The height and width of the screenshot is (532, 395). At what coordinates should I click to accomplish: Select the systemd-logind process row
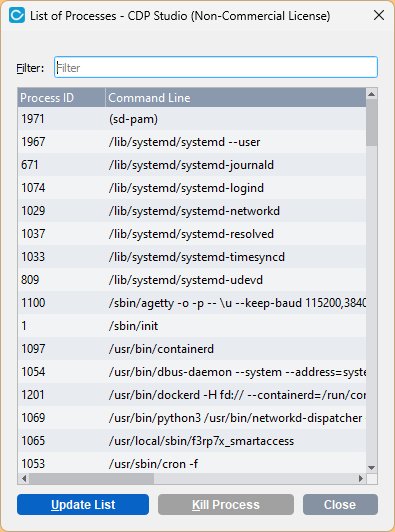point(192,188)
